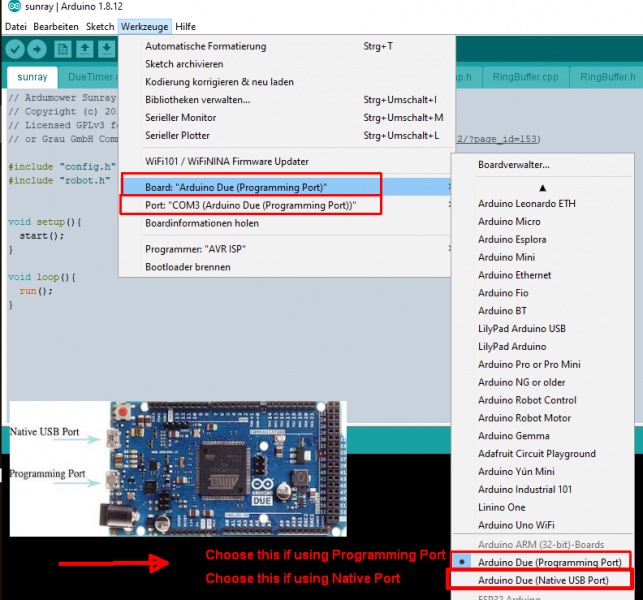This screenshot has width=643, height=600.
Task: Click the board list scroll-up triangle
Action: point(543,188)
